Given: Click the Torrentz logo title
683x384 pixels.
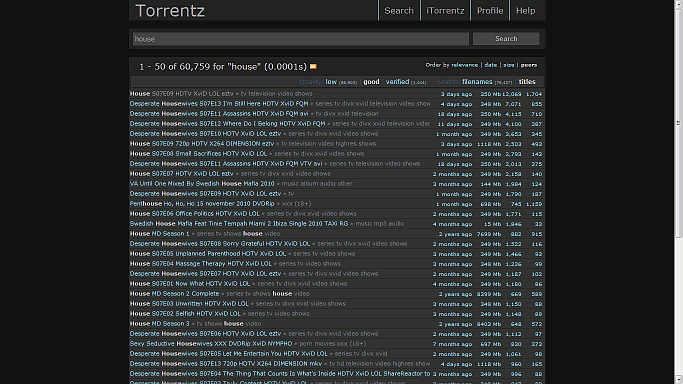Looking at the screenshot, I should [170, 10].
